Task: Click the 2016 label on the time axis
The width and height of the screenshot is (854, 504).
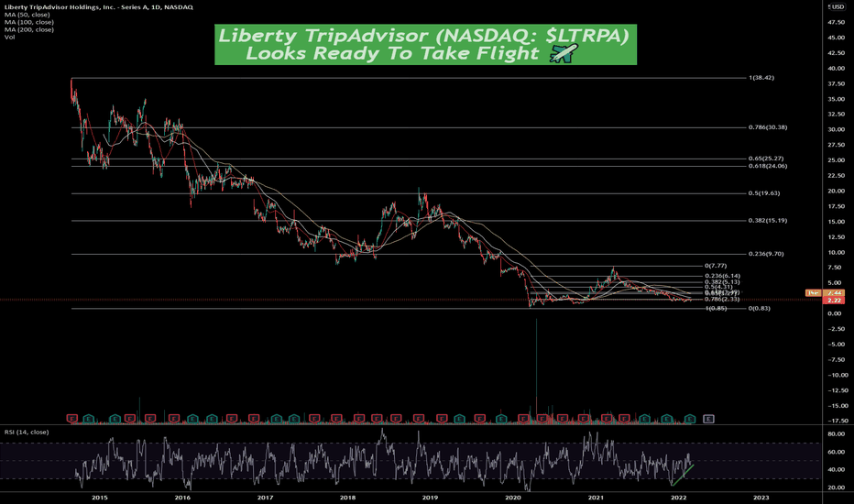Action: (x=182, y=498)
